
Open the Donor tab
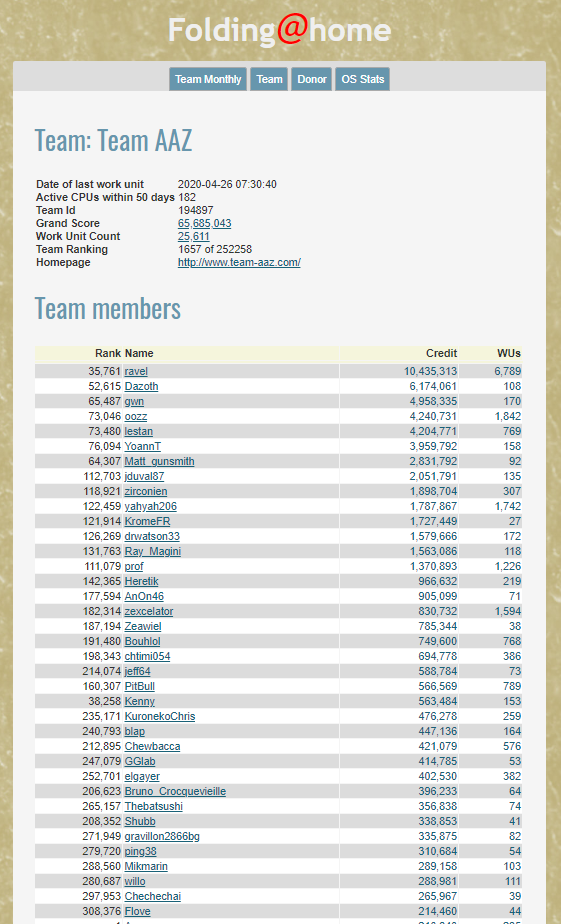312,79
